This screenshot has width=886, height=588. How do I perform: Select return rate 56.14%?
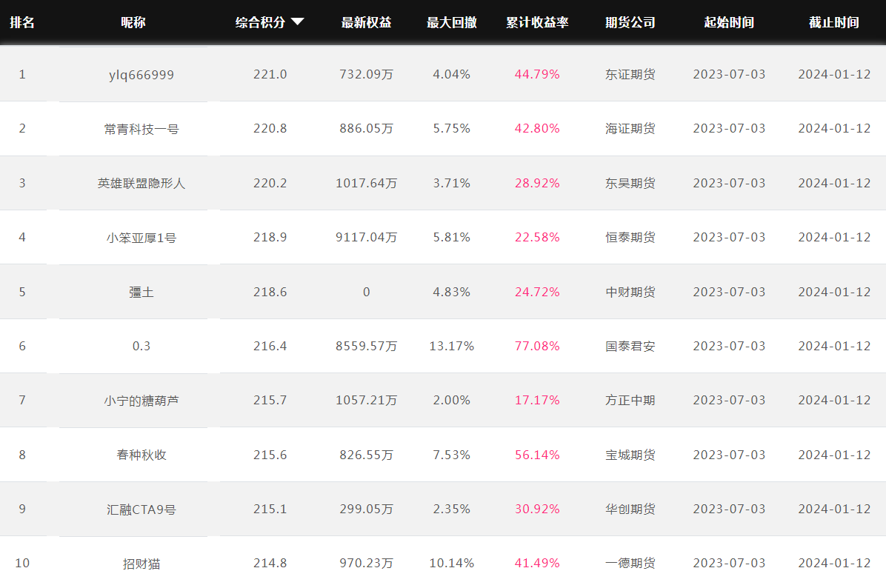[537, 455]
